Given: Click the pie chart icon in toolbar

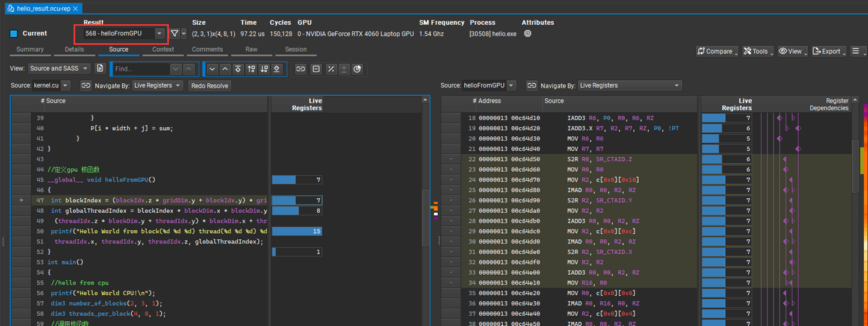Looking at the screenshot, I should (x=357, y=69).
